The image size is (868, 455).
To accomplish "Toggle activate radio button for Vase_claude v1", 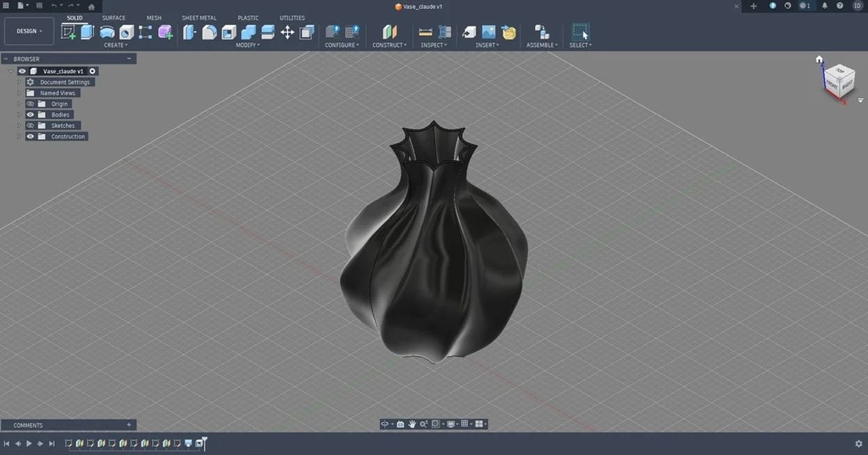I will pyautogui.click(x=92, y=71).
